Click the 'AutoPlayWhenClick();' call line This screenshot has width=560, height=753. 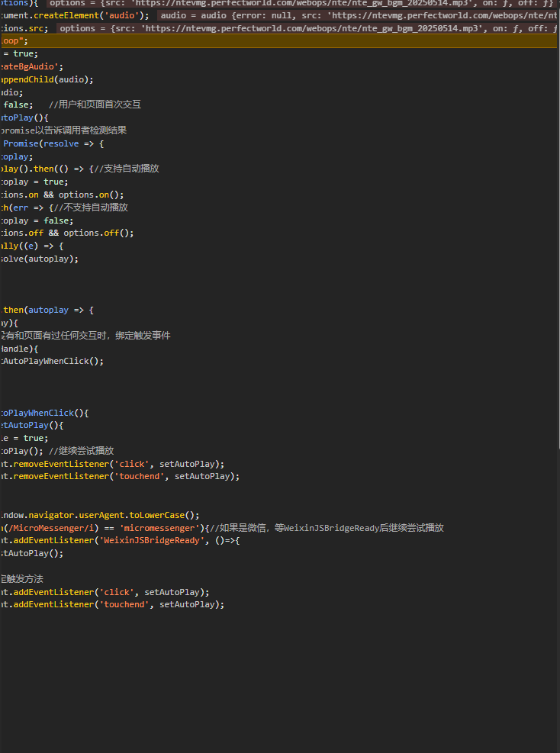tap(52, 361)
